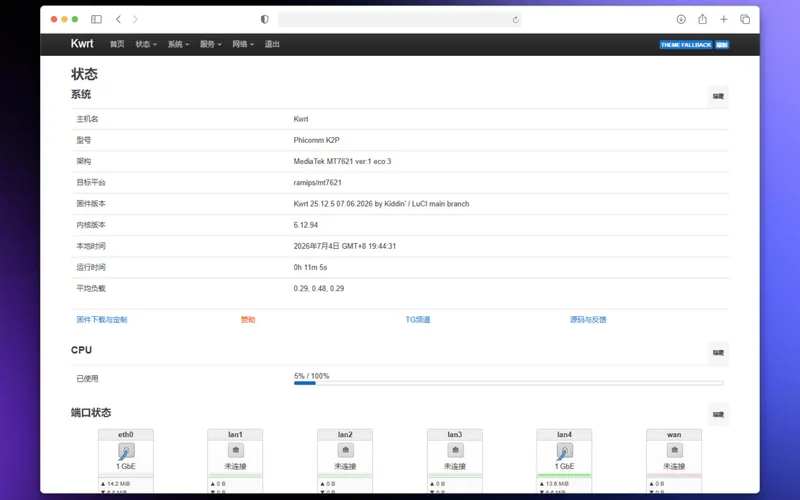Open the Kwrt brand link

(82, 44)
